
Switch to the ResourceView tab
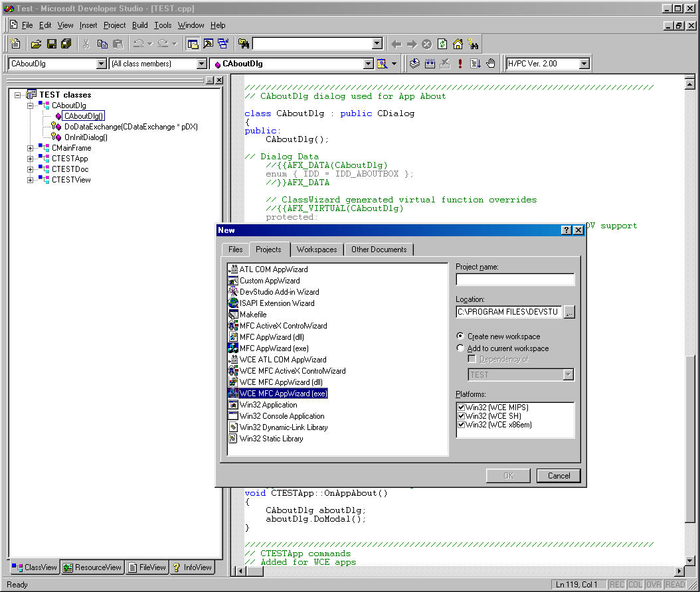pyautogui.click(x=92, y=567)
